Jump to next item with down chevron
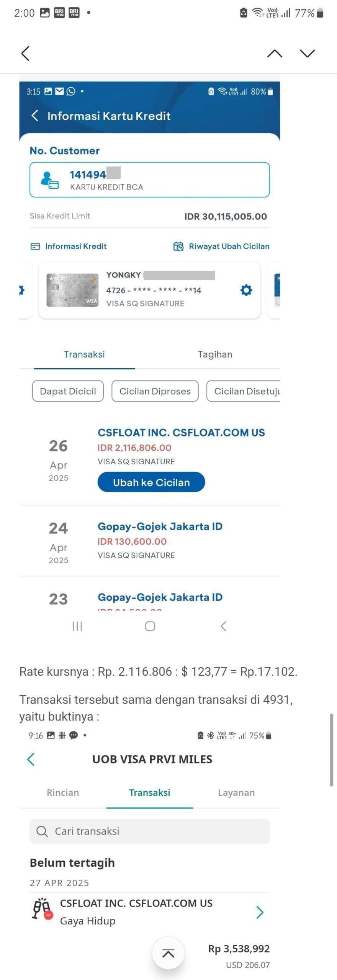The height and width of the screenshot is (980, 337). 308,53
